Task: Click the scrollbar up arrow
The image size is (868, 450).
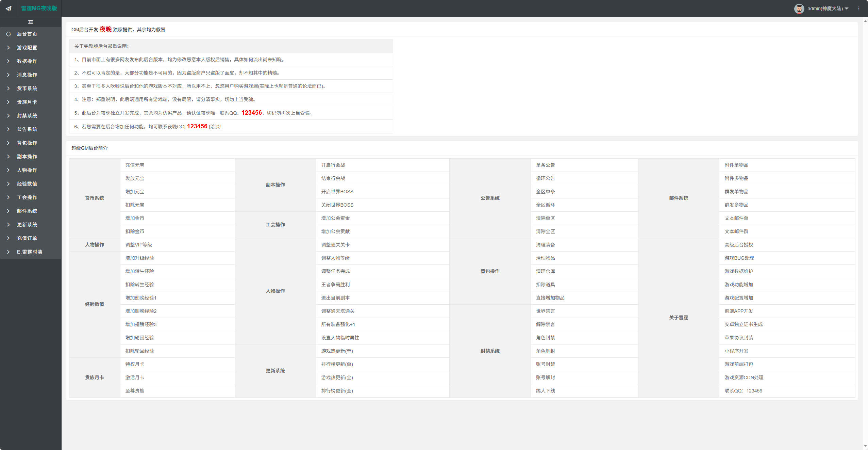Action: click(865, 21)
